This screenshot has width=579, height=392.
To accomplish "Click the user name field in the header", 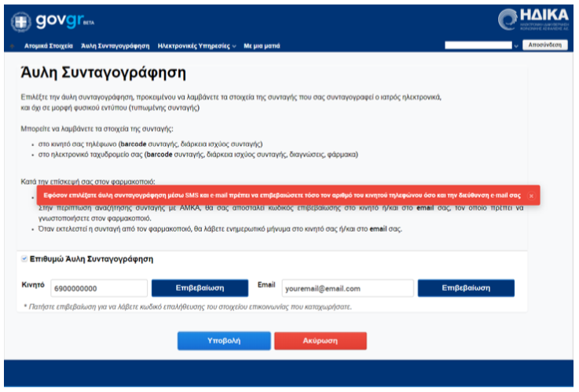I will click(478, 46).
